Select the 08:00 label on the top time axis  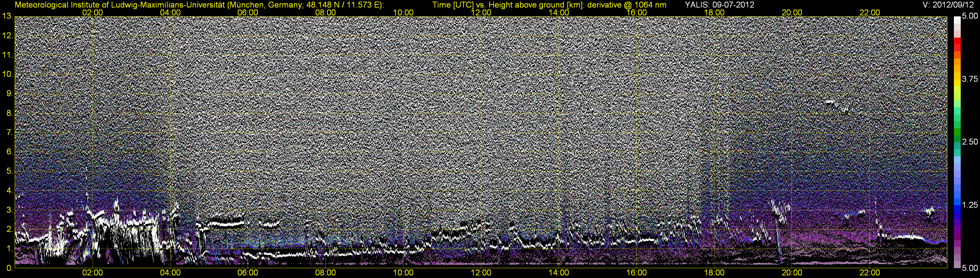click(x=326, y=12)
